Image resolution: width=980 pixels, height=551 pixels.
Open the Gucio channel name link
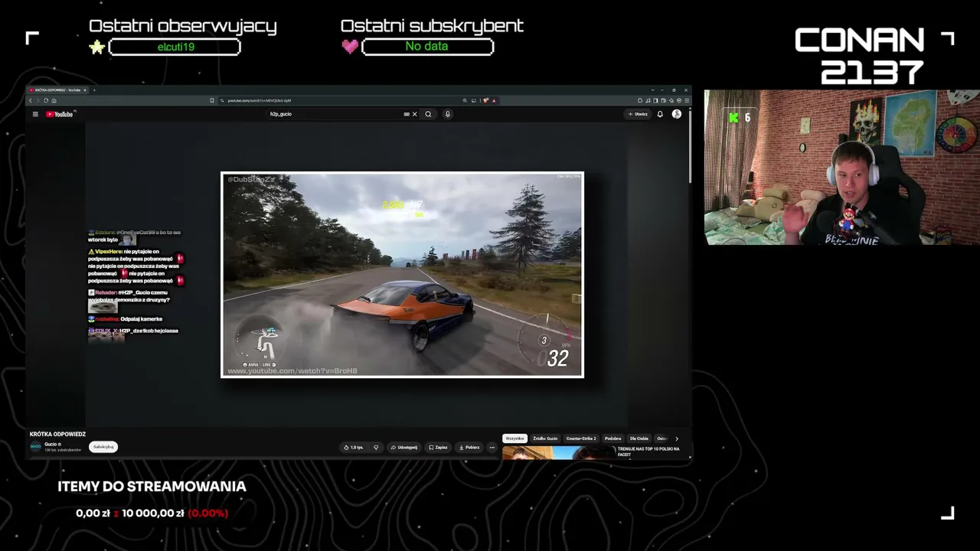(51, 445)
